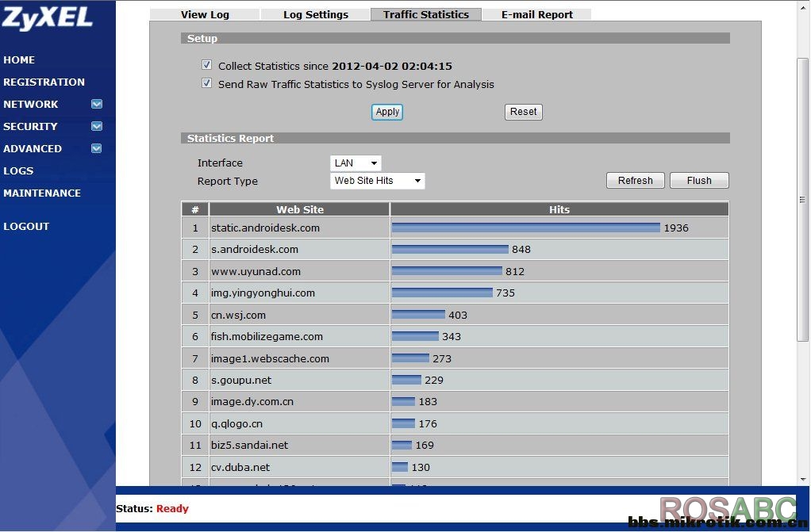Select www.uyunad.com row text
Screen dimensions: 811x532
(256, 271)
